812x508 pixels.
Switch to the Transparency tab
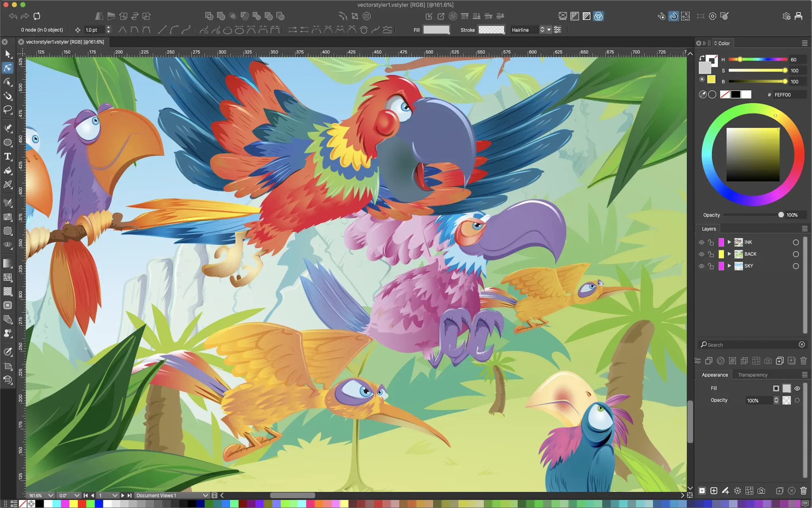click(x=753, y=375)
